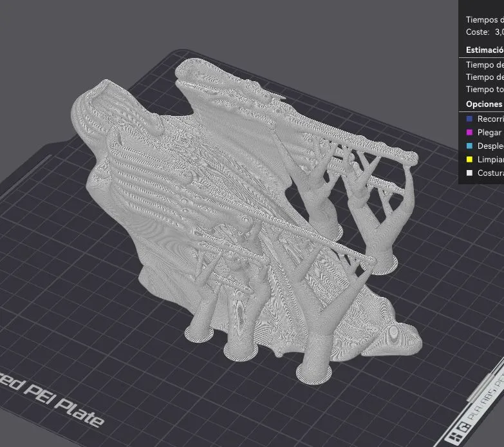Toggle the Costura option label
The height and width of the screenshot is (447, 504).
click(x=490, y=173)
